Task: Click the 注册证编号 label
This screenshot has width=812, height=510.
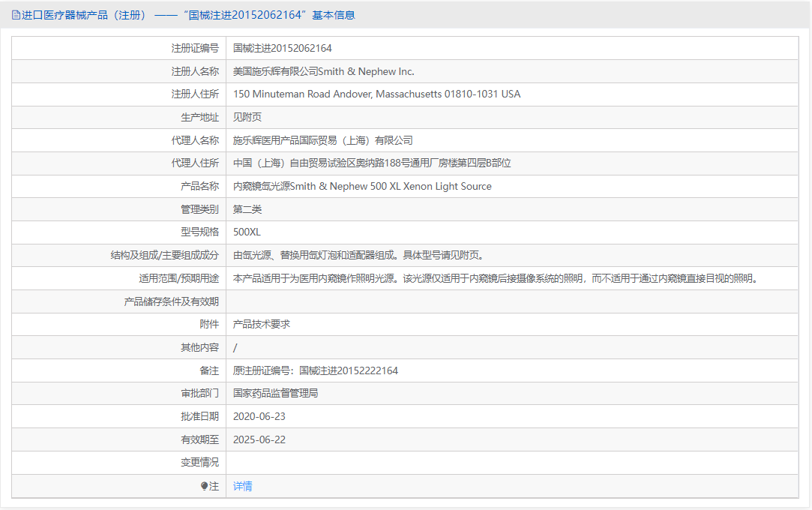Action: 195,48
